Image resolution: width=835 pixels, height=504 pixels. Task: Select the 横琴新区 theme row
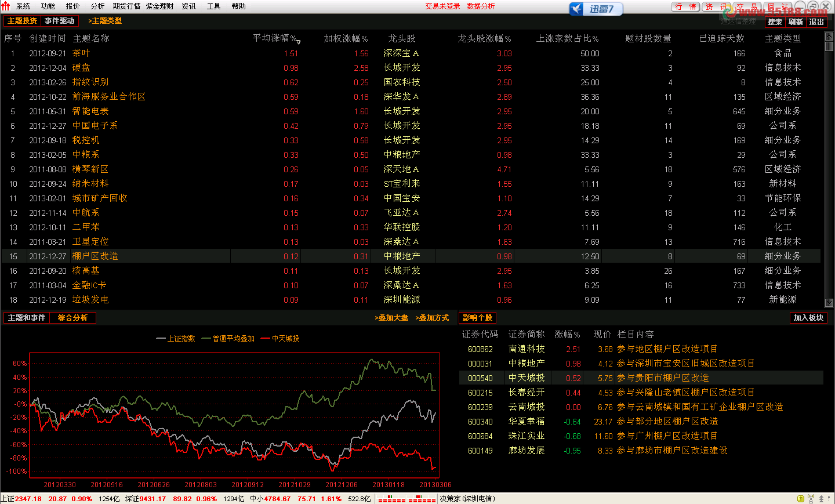[x=411, y=169]
